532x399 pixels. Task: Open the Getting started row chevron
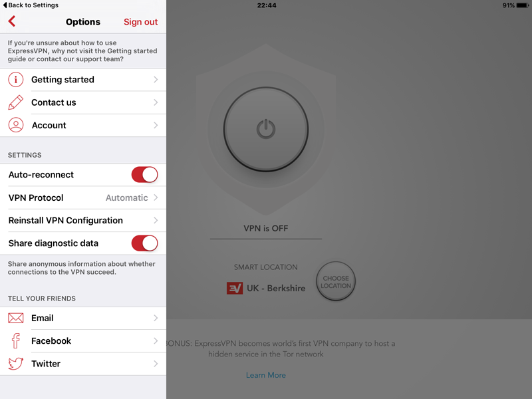pos(156,80)
